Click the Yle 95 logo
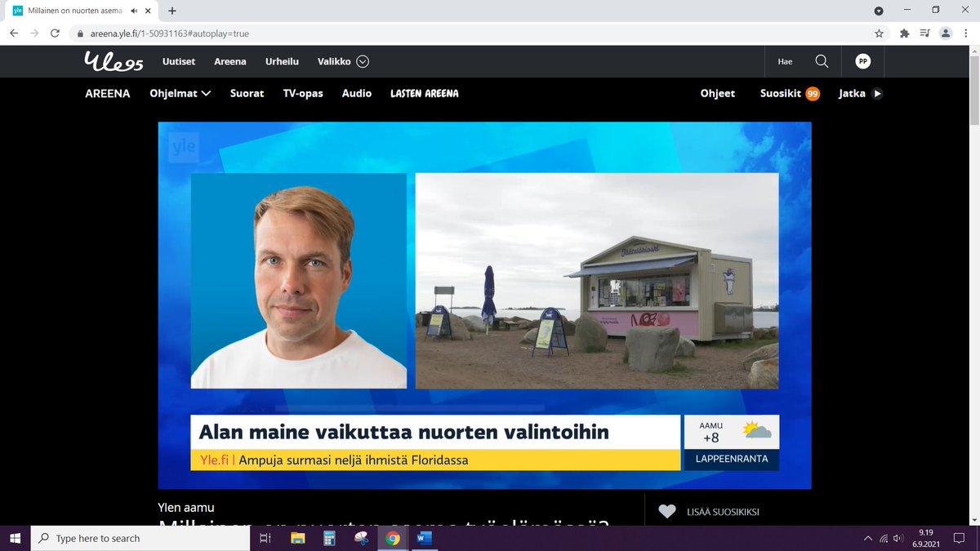Viewport: 980px width, 551px height. pyautogui.click(x=115, y=61)
